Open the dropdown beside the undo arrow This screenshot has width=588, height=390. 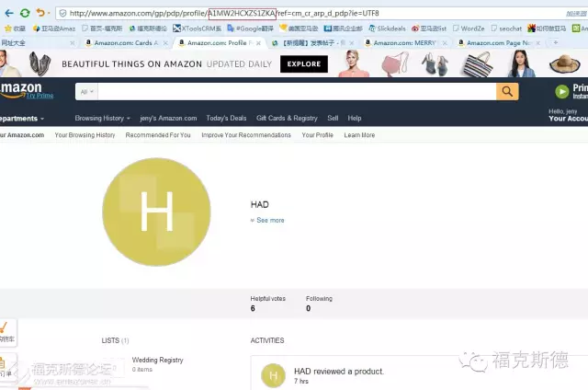pos(49,14)
